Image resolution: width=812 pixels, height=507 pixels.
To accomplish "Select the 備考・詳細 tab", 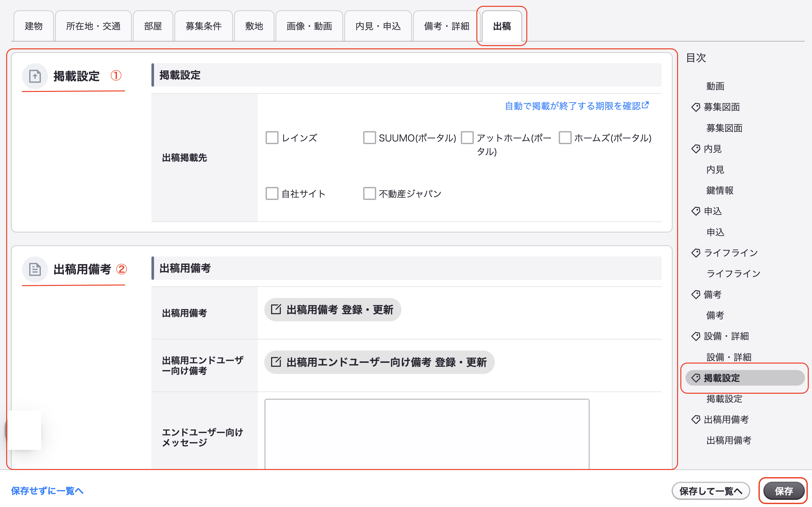I will point(447,26).
